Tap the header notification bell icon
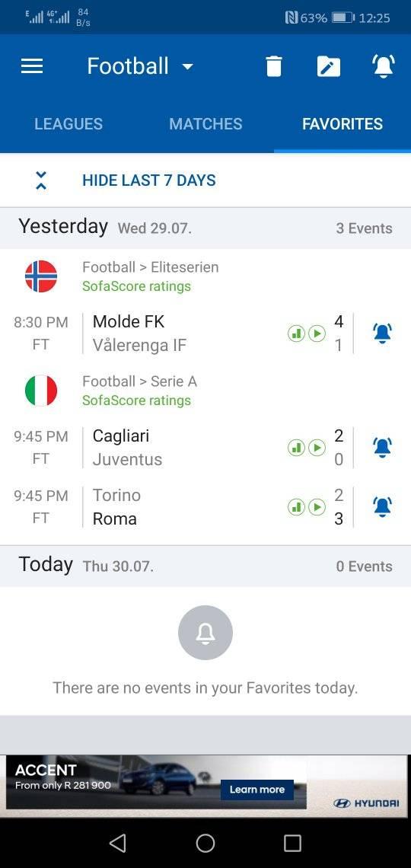The width and height of the screenshot is (411, 868). (x=383, y=66)
